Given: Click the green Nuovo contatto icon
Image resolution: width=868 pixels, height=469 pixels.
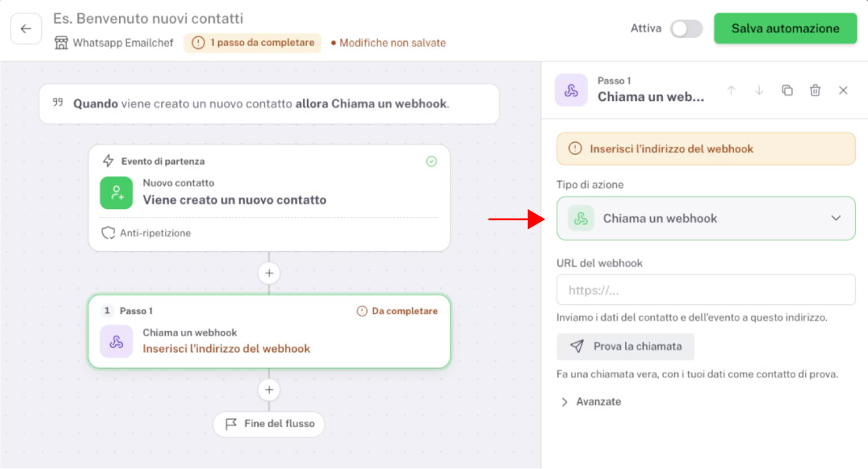Looking at the screenshot, I should pyautogui.click(x=116, y=193).
